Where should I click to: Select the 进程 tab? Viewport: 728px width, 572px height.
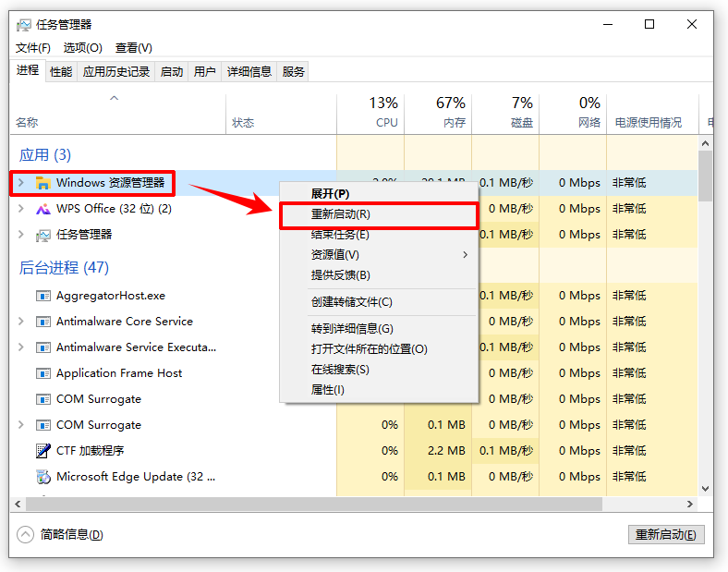(28, 70)
